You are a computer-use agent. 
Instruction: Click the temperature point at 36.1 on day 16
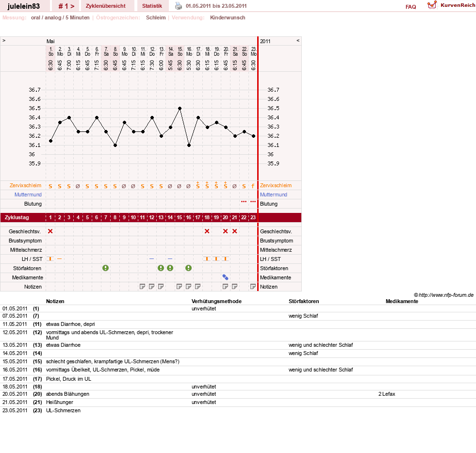click(x=189, y=146)
